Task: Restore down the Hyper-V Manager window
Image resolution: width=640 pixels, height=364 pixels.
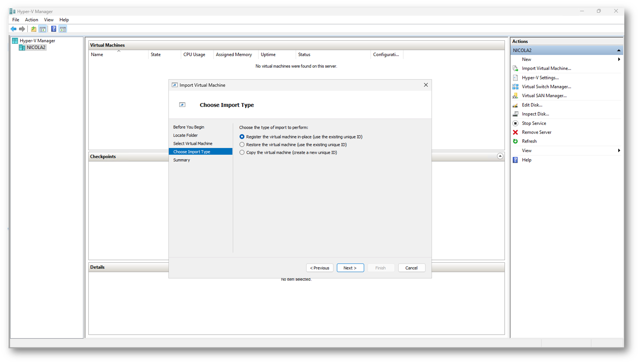Action: [x=599, y=11]
